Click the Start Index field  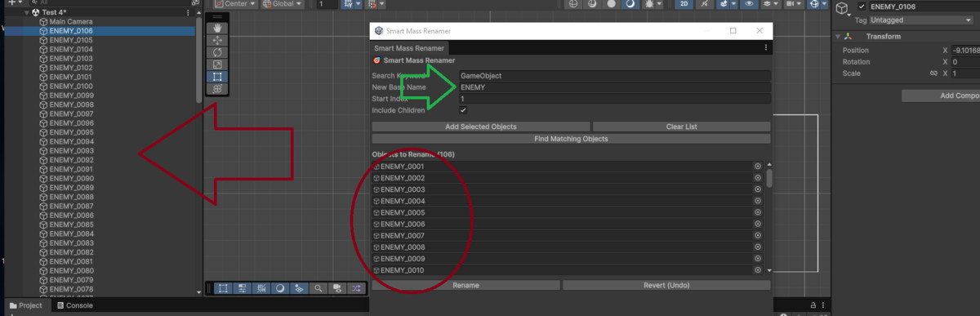tap(614, 99)
